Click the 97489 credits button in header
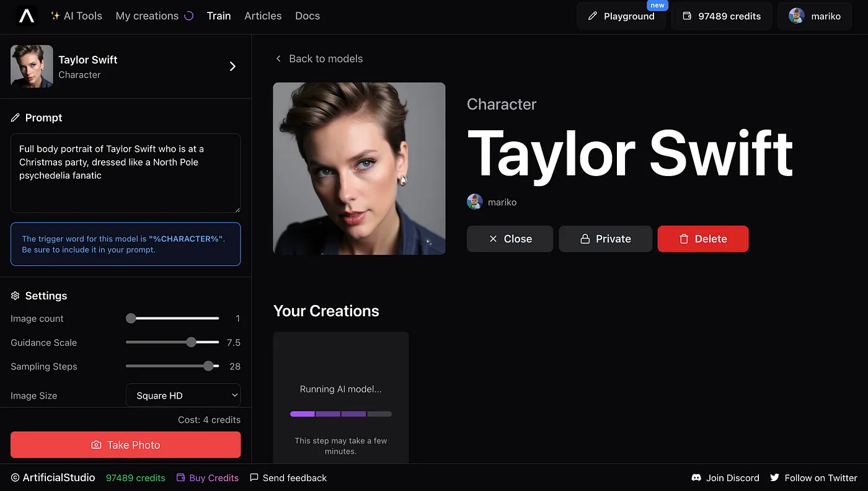This screenshot has height=491, width=868. coord(722,16)
